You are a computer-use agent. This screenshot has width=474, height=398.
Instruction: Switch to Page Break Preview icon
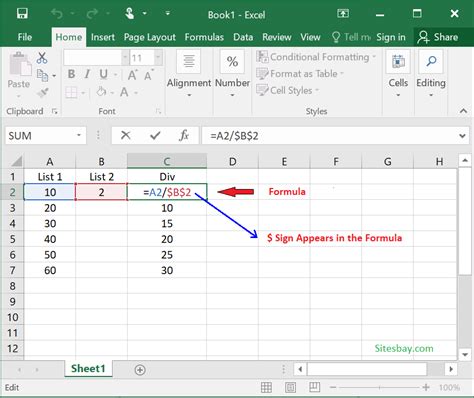314,387
